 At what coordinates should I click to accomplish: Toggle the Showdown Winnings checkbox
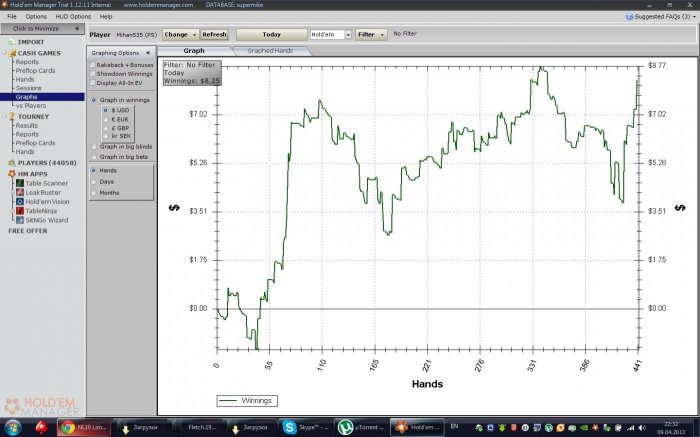pyautogui.click(x=93, y=73)
